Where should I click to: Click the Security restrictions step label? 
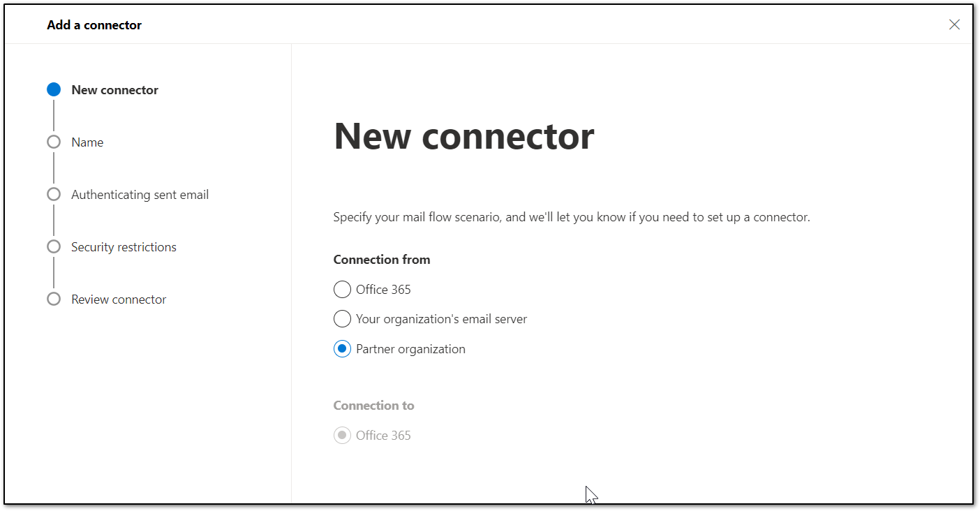(x=124, y=246)
